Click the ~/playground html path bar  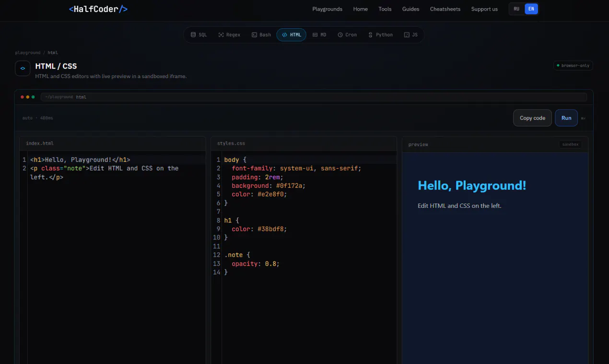(x=314, y=97)
